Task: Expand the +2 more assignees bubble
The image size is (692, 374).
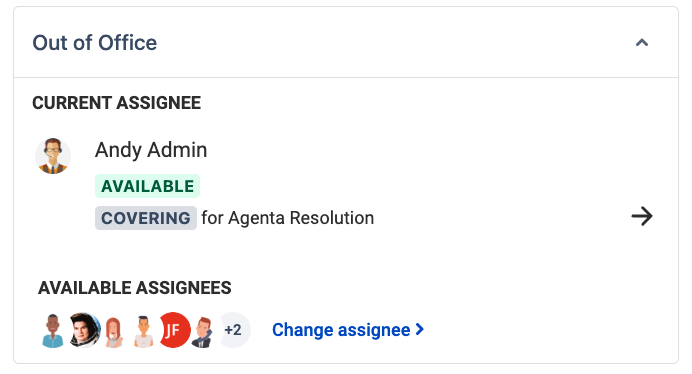Action: (x=233, y=330)
